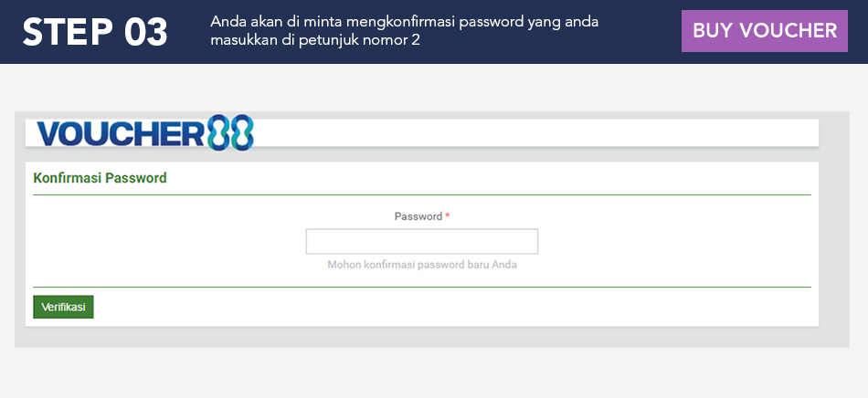Click the word 'Anda' ending the hint text
The image size is (868, 398).
pos(517,265)
